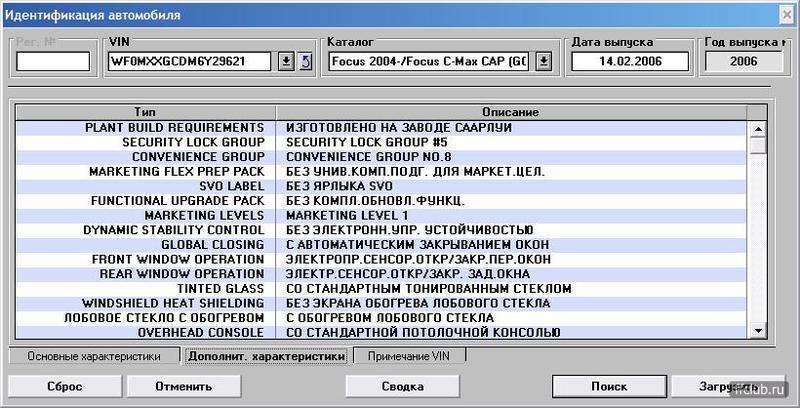Image resolution: width=800 pixels, height=408 pixels.
Task: Select the FRONT WINDOW OPERATION row
Action: 381,260
